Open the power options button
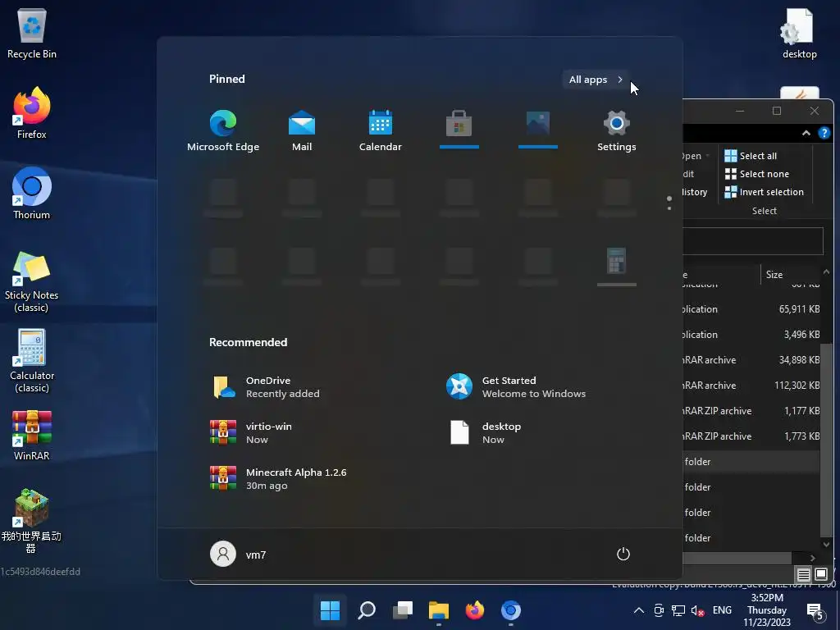Screen dimensions: 840x630 (623, 554)
